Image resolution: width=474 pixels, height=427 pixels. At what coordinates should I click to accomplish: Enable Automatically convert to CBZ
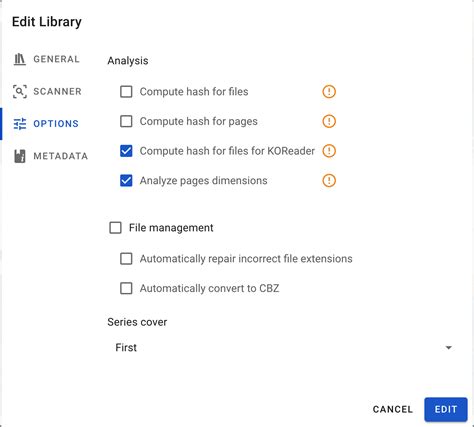click(126, 288)
